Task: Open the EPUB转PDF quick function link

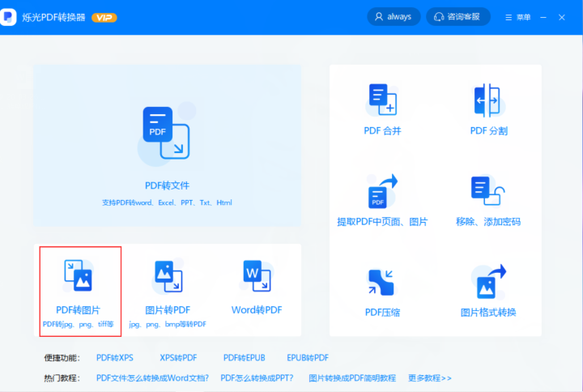Action: tap(308, 358)
